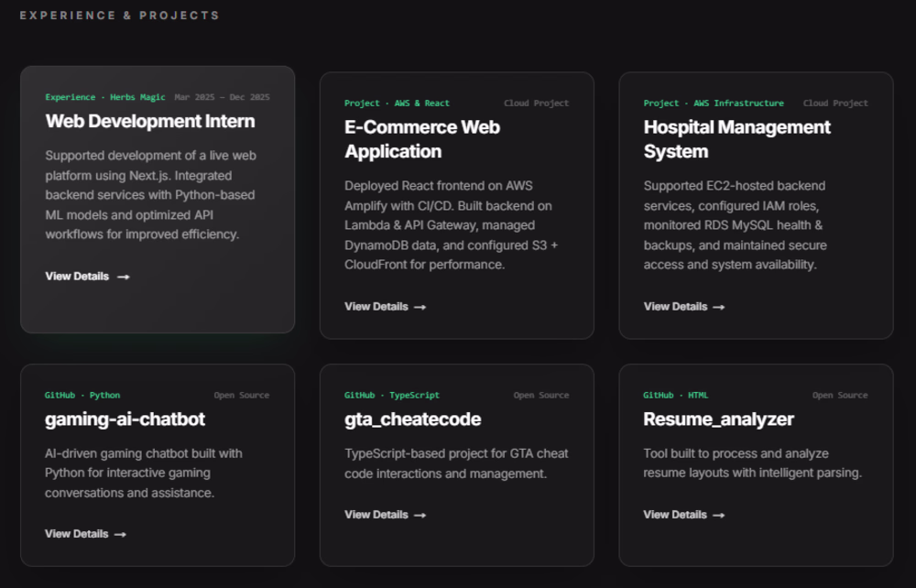Open View Details for E-Commerce Web Application
This screenshot has height=588, width=916.
[376, 307]
